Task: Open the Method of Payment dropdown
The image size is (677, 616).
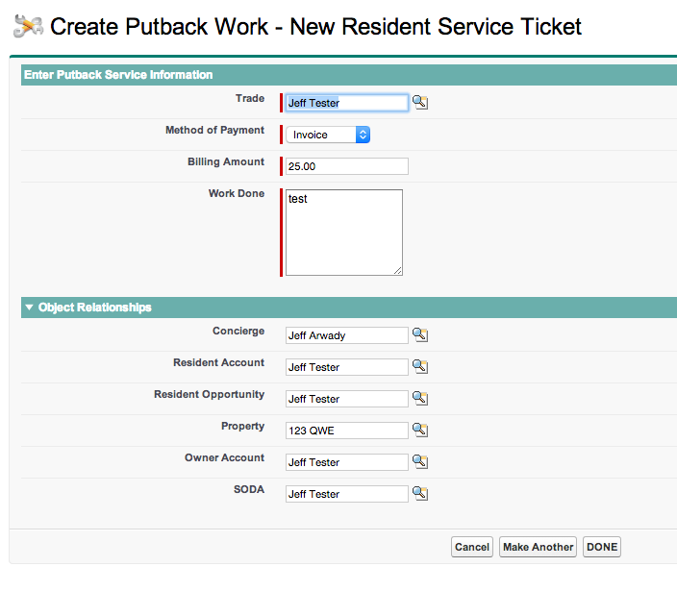Action: [328, 135]
